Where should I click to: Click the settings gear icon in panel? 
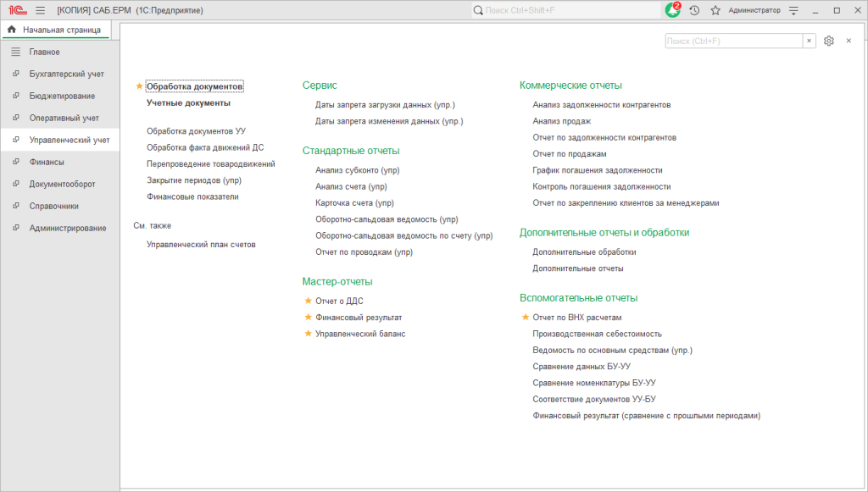[x=829, y=41]
